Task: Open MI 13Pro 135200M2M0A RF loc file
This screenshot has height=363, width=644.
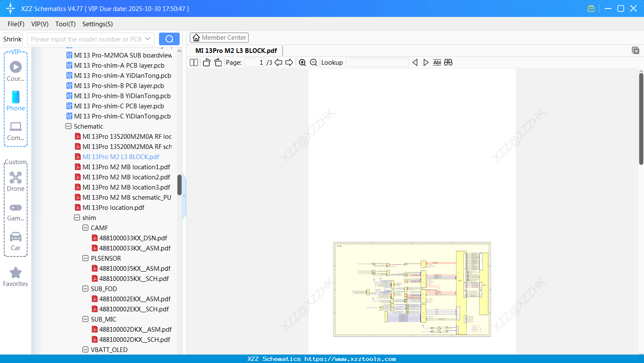Action: (x=123, y=136)
